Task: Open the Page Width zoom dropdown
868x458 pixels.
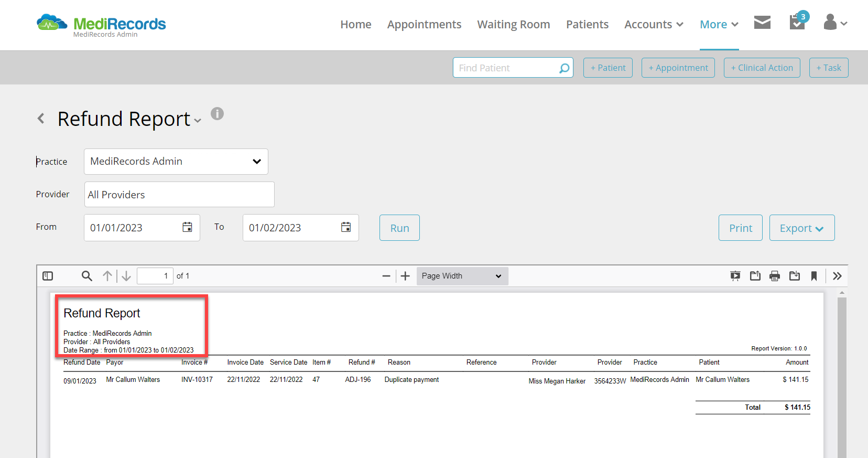Action: point(462,276)
